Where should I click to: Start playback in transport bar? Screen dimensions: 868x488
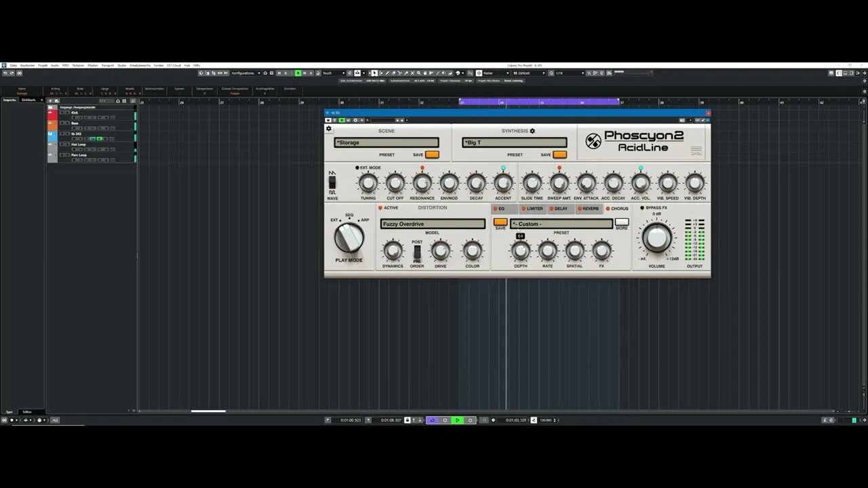tap(458, 420)
